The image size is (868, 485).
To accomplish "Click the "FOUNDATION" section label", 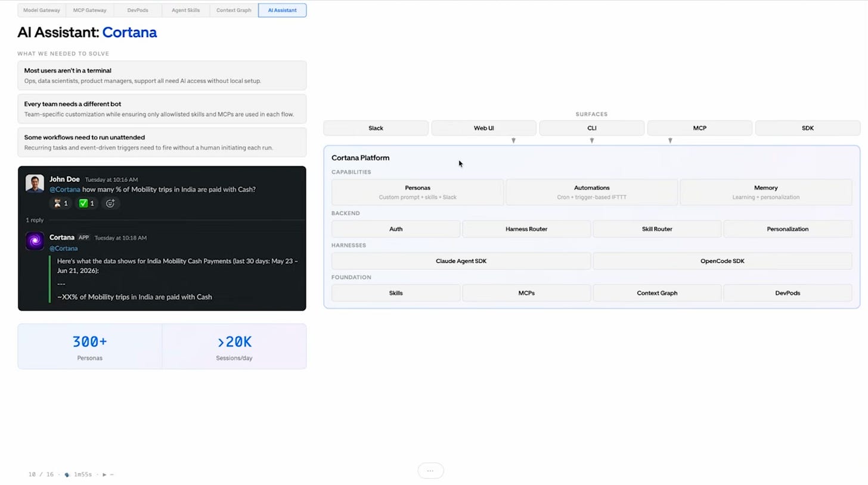I will coord(351,278).
